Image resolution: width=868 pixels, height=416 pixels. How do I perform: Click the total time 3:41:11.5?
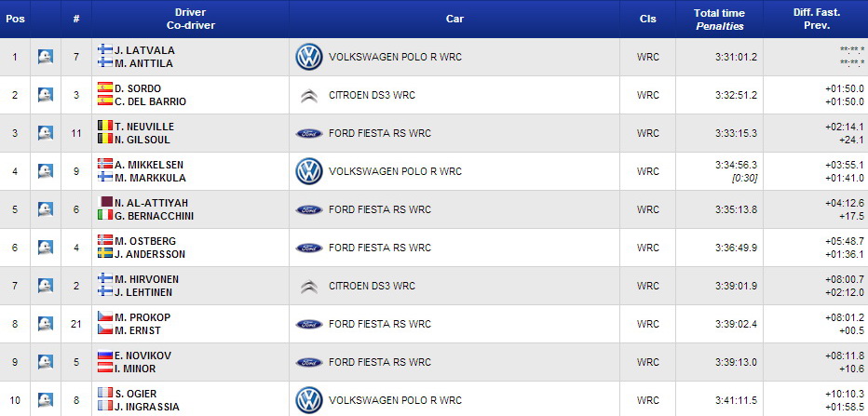pos(736,400)
